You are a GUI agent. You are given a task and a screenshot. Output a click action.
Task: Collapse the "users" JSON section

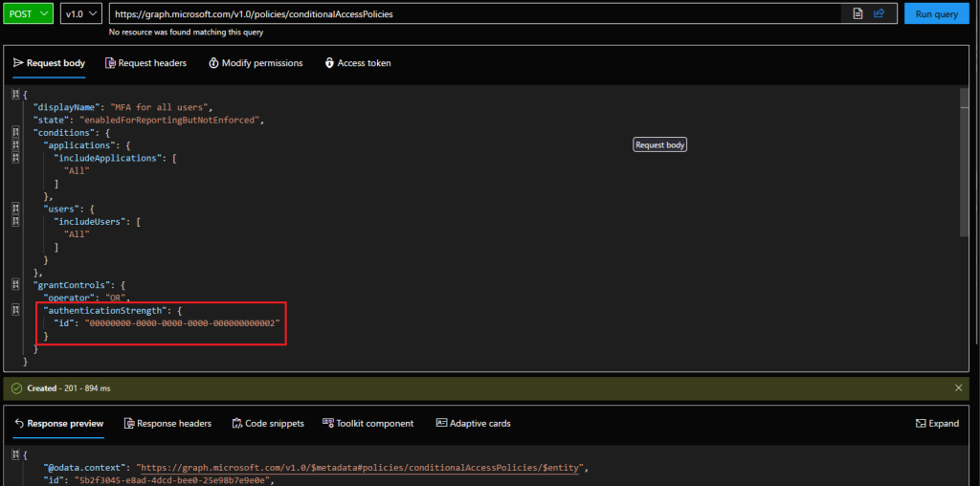point(15,208)
